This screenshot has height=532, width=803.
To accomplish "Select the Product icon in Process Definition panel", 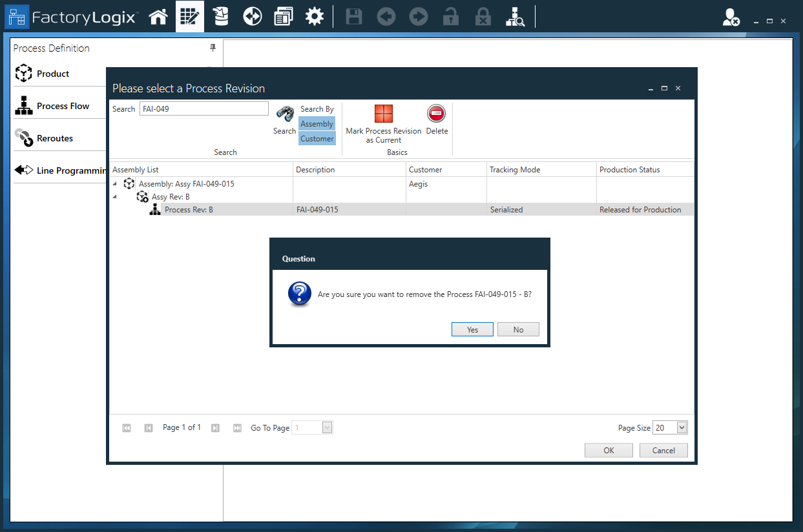I will (24, 73).
